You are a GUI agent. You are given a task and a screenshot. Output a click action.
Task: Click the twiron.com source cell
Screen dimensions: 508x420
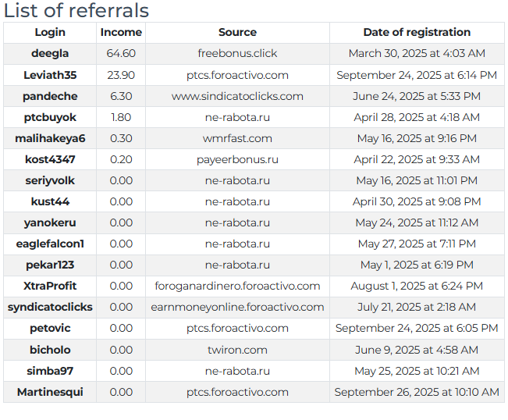[x=237, y=350]
